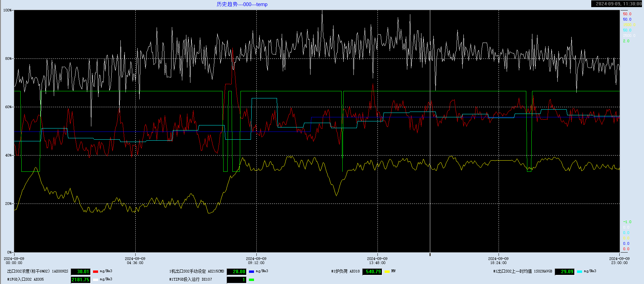Click the legend label 1机出口SO2手动设定 AX215CMD
This screenshot has height=284, width=644.
(197, 271)
